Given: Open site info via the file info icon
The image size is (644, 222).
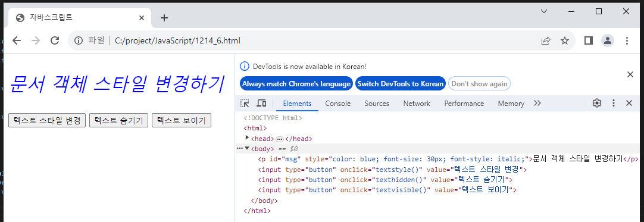Looking at the screenshot, I should tap(79, 40).
